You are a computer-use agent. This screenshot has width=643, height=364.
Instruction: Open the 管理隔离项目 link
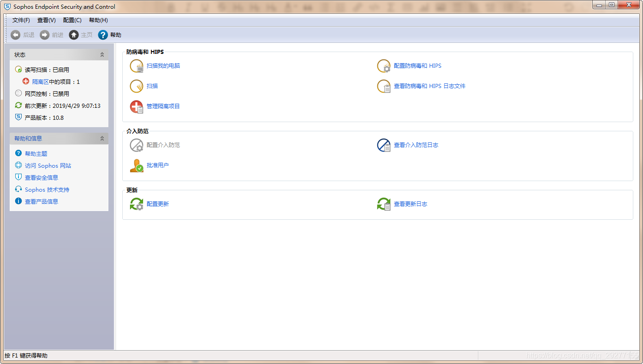(163, 106)
